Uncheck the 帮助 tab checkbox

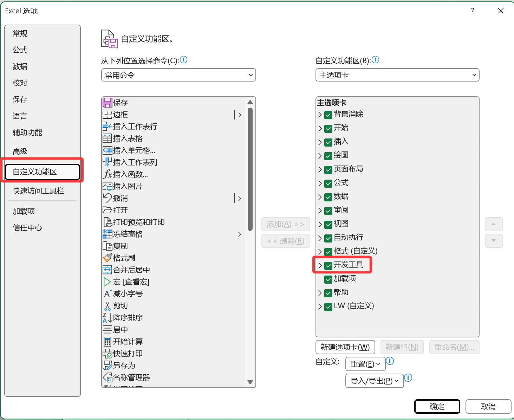click(x=328, y=293)
